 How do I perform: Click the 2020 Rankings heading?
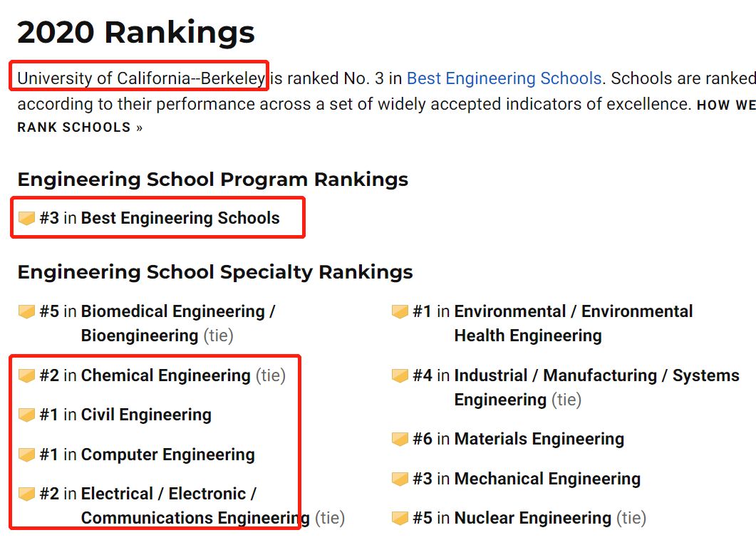136,32
